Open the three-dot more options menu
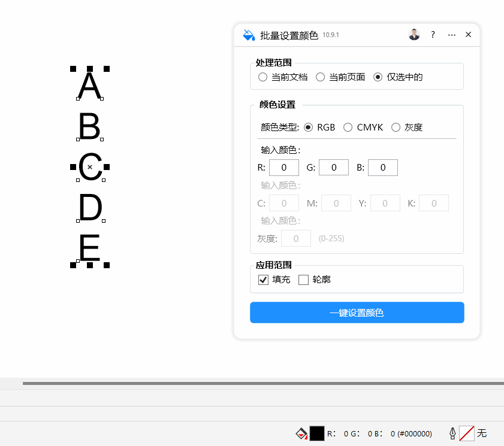 click(452, 35)
